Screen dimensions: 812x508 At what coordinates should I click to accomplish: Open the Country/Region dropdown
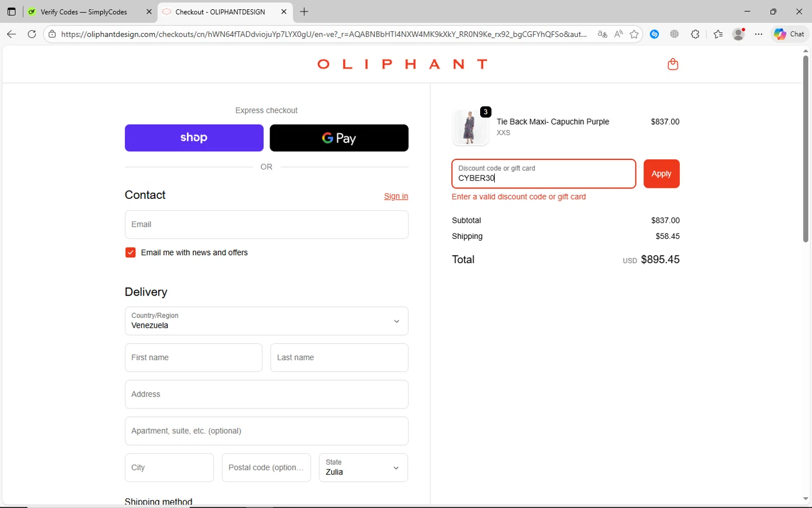(x=266, y=321)
